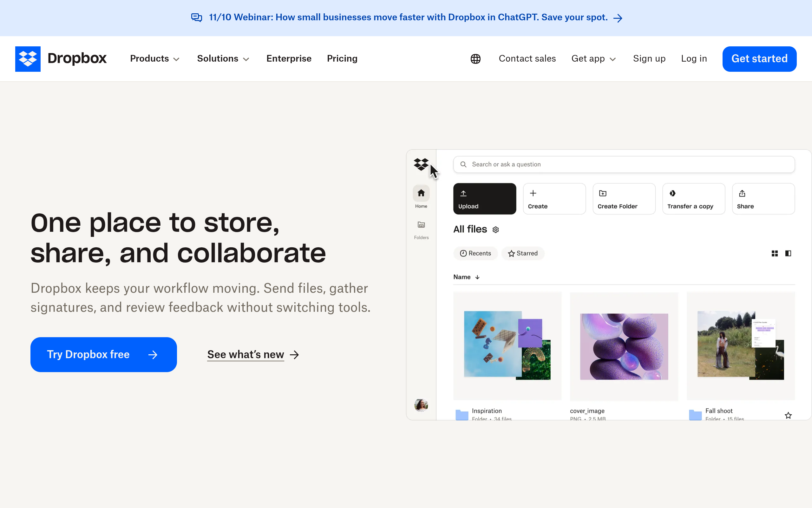This screenshot has height=508, width=812.
Task: Select the Home icon in the preview sidebar
Action: tap(421, 193)
